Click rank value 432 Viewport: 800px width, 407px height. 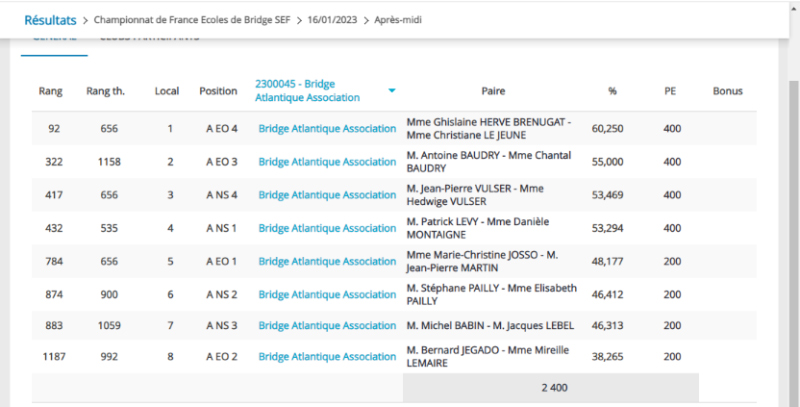click(54, 228)
